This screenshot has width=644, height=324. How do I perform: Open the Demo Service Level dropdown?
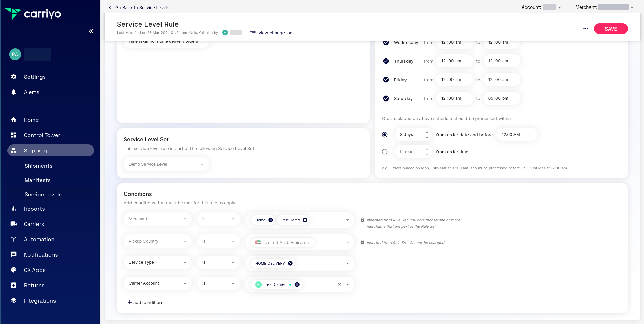(166, 164)
